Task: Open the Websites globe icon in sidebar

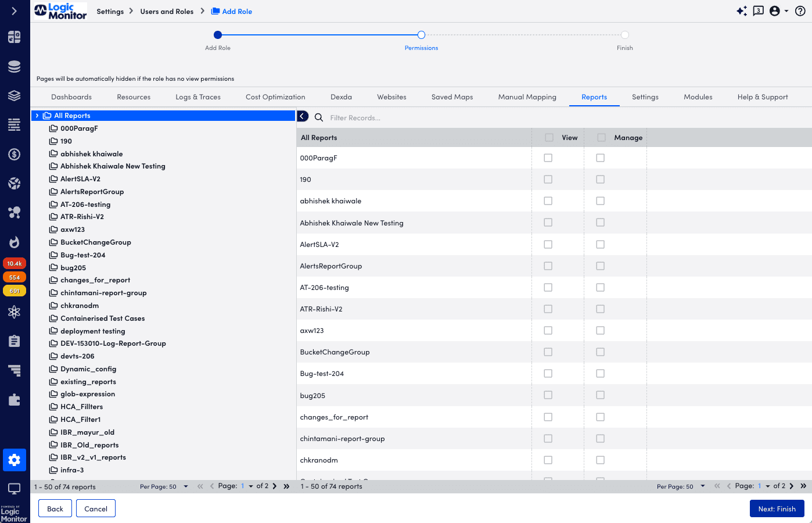Action: 15,184
